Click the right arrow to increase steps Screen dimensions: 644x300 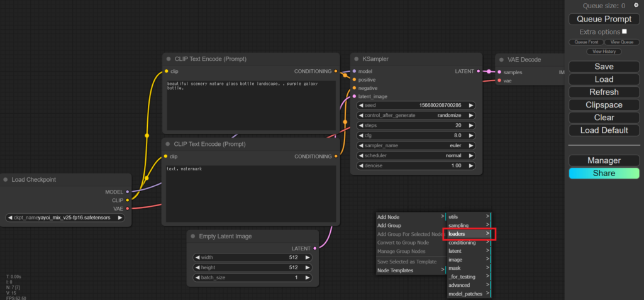tap(472, 125)
